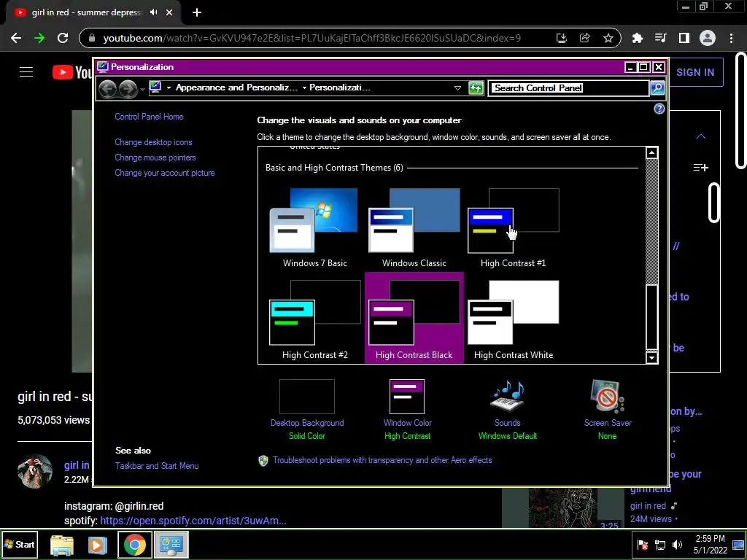Click the Appearance and Personalization breadcrumb
The width and height of the screenshot is (747, 560).
[x=237, y=87]
